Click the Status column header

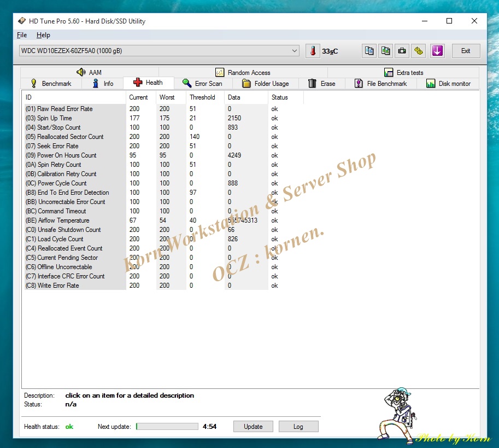(x=286, y=97)
